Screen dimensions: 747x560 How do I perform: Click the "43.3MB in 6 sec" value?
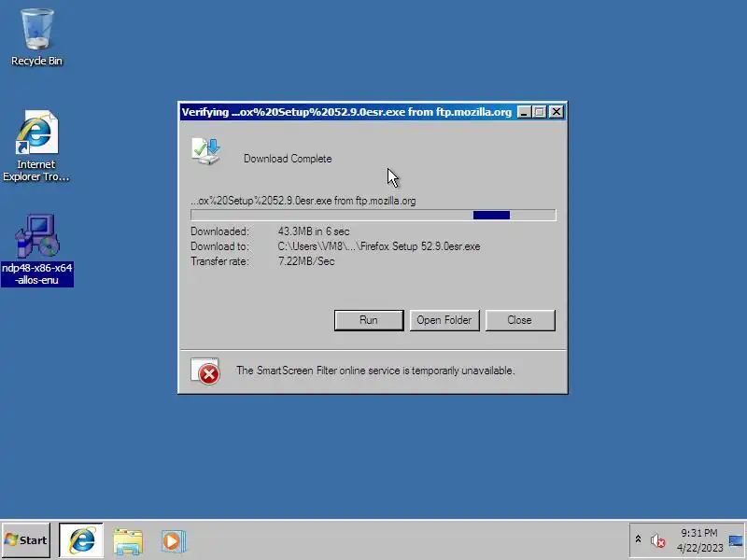coord(314,231)
